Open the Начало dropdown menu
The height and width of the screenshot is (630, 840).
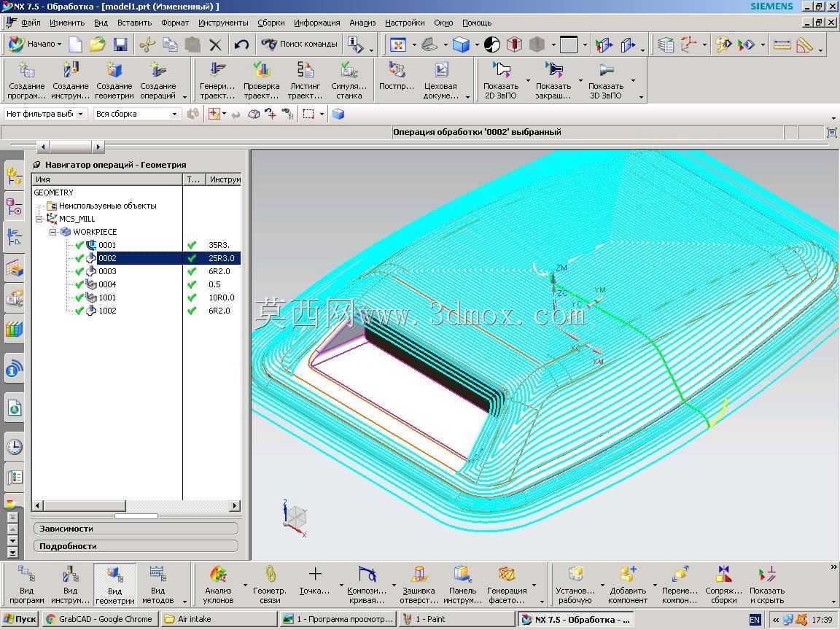click(35, 44)
